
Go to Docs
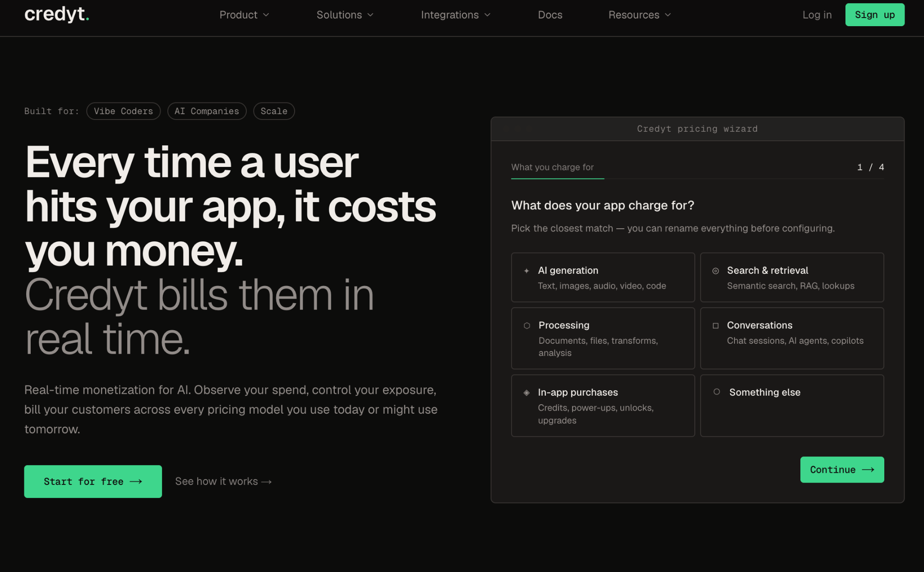550,15
